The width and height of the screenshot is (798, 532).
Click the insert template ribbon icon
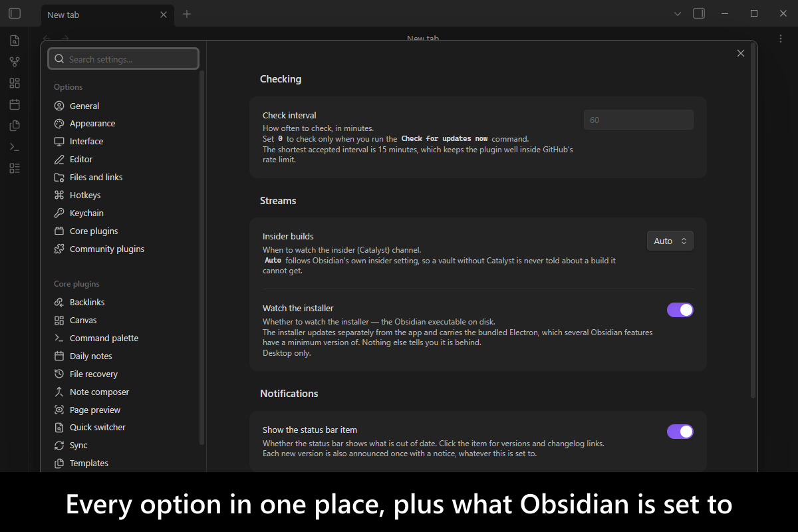(15, 126)
